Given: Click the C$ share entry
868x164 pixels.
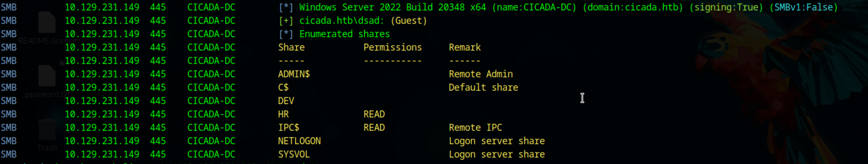Looking at the screenshot, I should coord(283,88).
